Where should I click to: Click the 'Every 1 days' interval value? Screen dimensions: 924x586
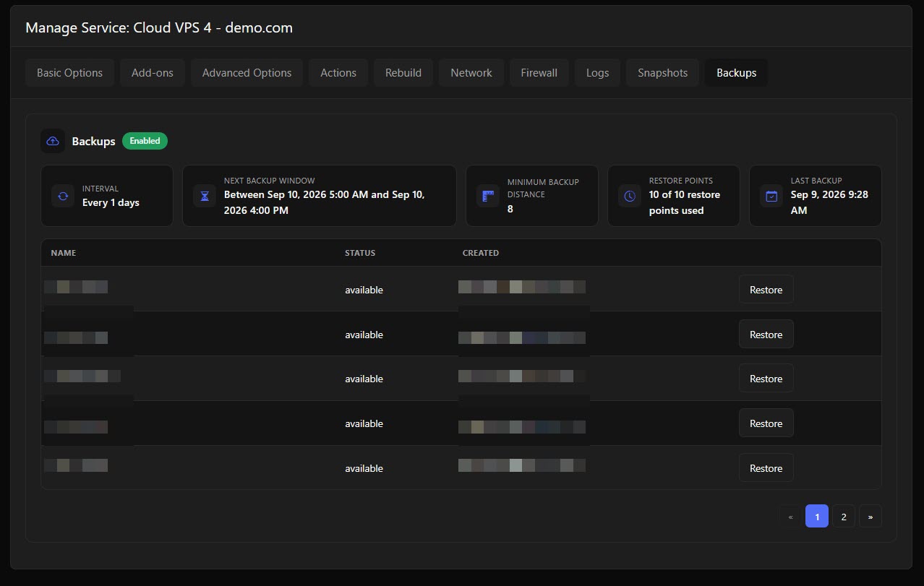pos(111,203)
